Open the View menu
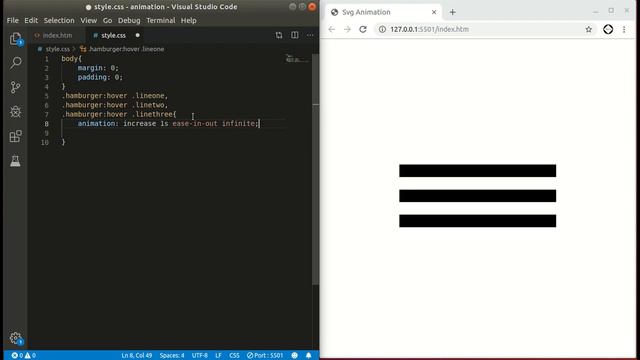Image resolution: width=640 pixels, height=360 pixels. (89, 20)
